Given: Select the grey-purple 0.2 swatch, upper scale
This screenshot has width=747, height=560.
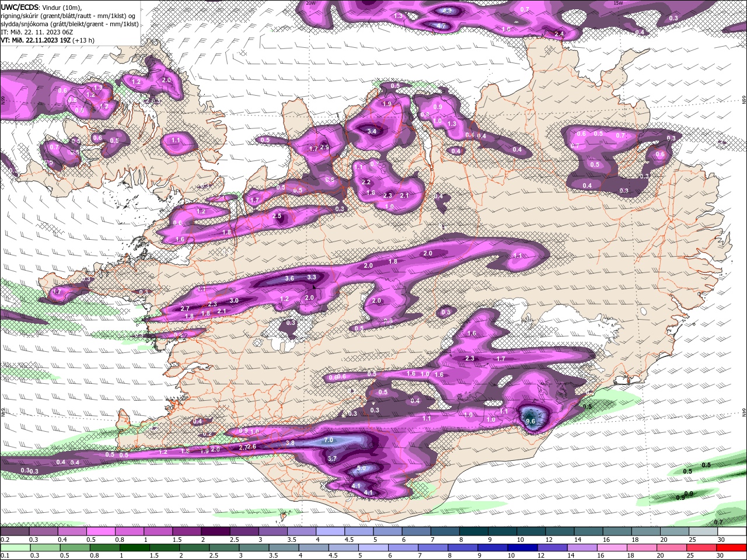Looking at the screenshot, I should (x=15, y=531).
